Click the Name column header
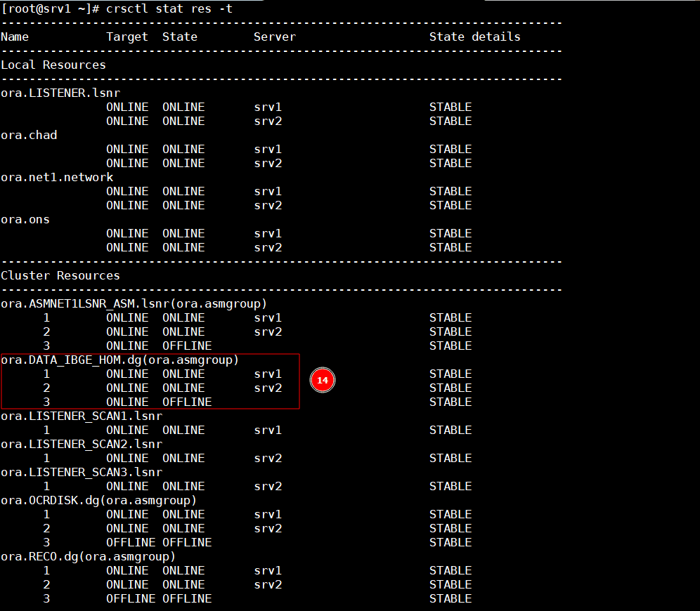The width and height of the screenshot is (700, 611). (15, 37)
